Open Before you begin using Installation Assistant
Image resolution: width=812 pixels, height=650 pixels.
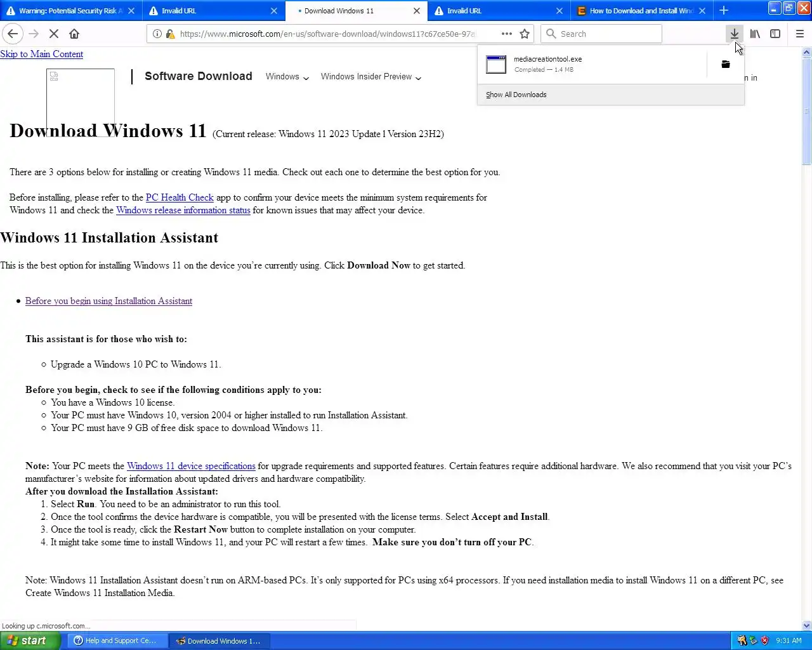[x=108, y=301]
